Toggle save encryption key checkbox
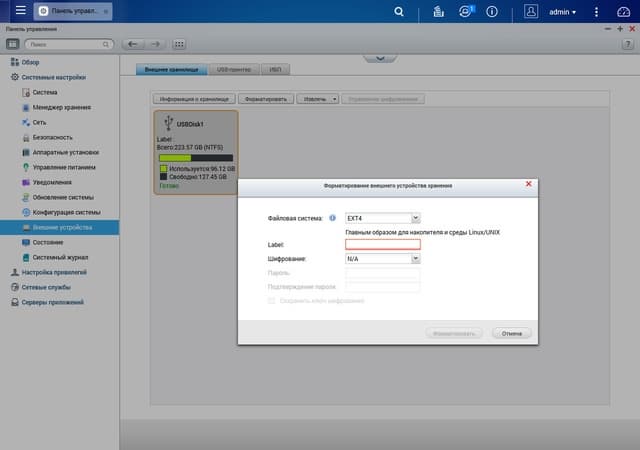 pos(271,301)
